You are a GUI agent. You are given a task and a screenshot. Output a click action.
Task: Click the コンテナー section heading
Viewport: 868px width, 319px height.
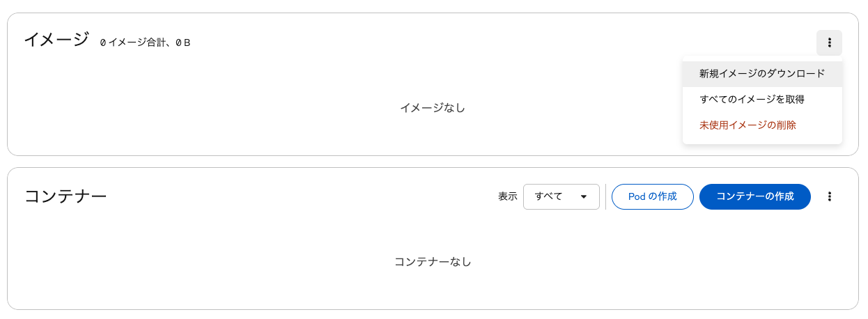click(65, 196)
